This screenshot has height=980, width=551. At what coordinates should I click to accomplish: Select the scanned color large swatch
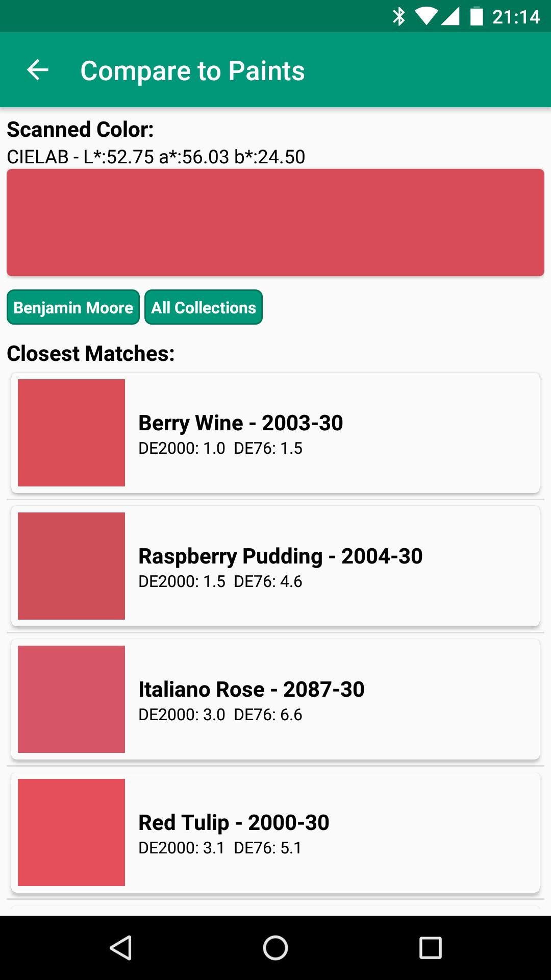275,223
